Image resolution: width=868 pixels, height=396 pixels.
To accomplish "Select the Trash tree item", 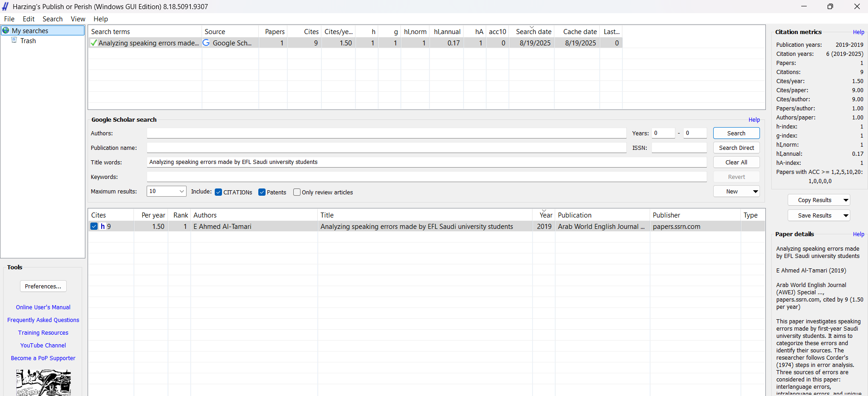I will pos(28,41).
